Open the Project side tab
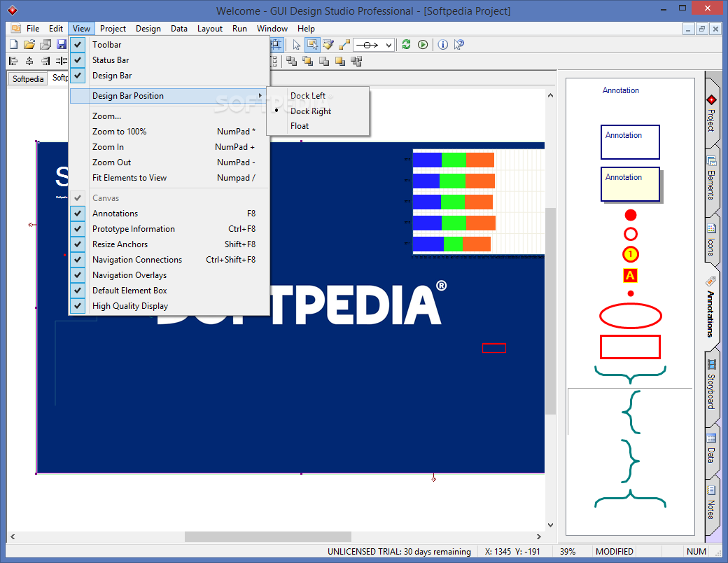 [x=711, y=114]
